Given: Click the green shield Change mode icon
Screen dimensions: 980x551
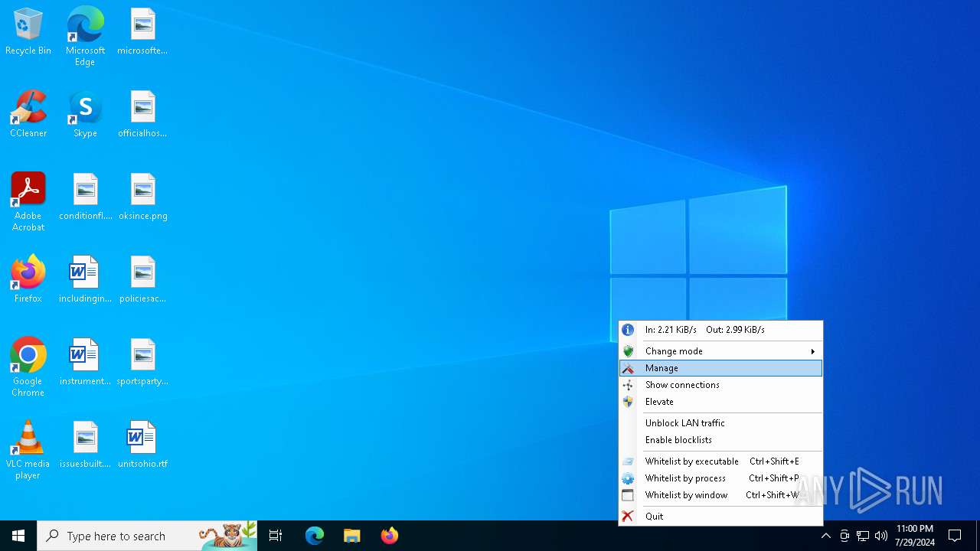Looking at the screenshot, I should click(x=628, y=351).
